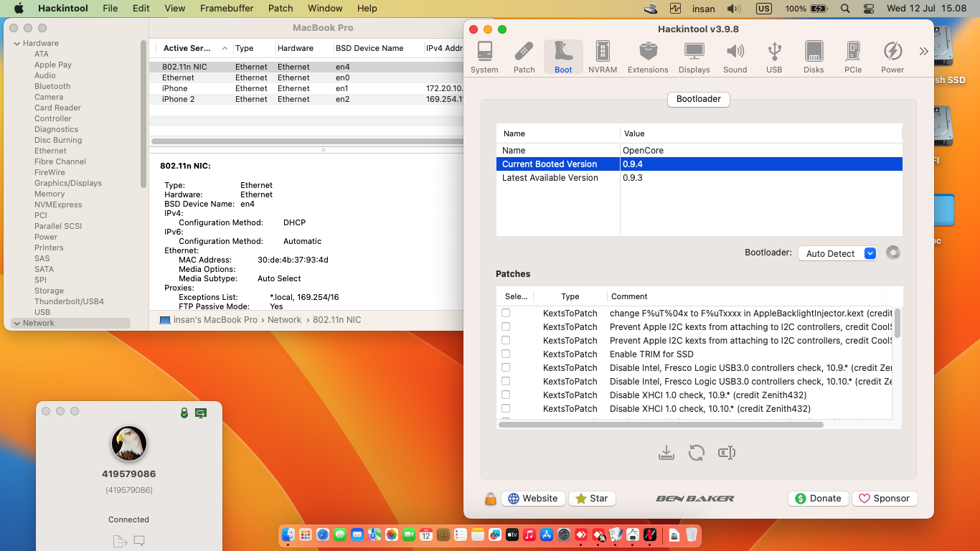Click the refresh icon below Patches list

coord(696,453)
